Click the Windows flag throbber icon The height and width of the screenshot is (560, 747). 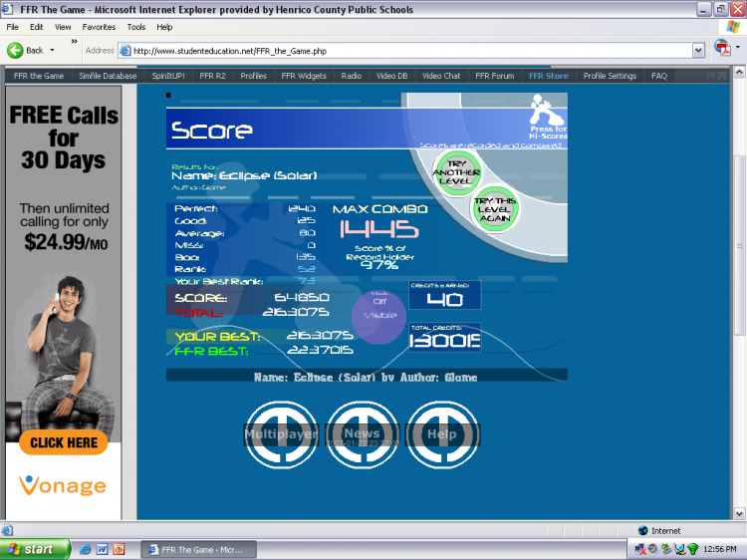pyautogui.click(x=733, y=27)
